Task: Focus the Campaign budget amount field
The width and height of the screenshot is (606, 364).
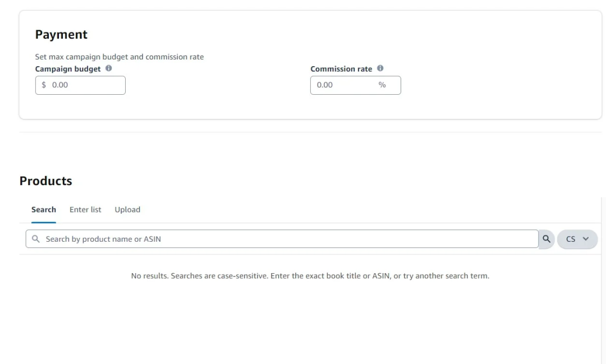Action: [80, 85]
